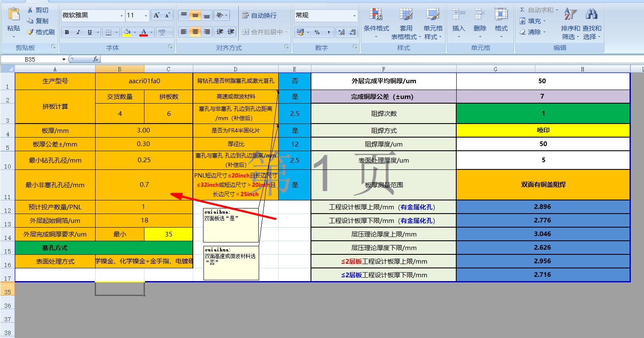Screen dimensions: 644x338
Task: Click the decrease indent icon
Action: (x=220, y=32)
